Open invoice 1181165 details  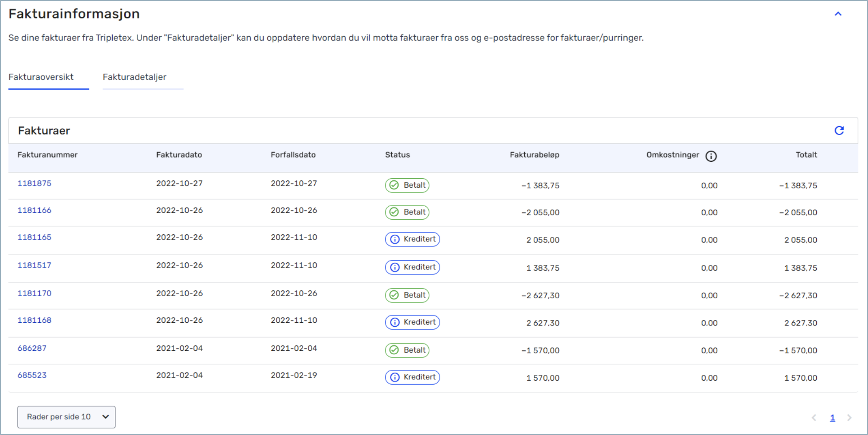(x=34, y=237)
